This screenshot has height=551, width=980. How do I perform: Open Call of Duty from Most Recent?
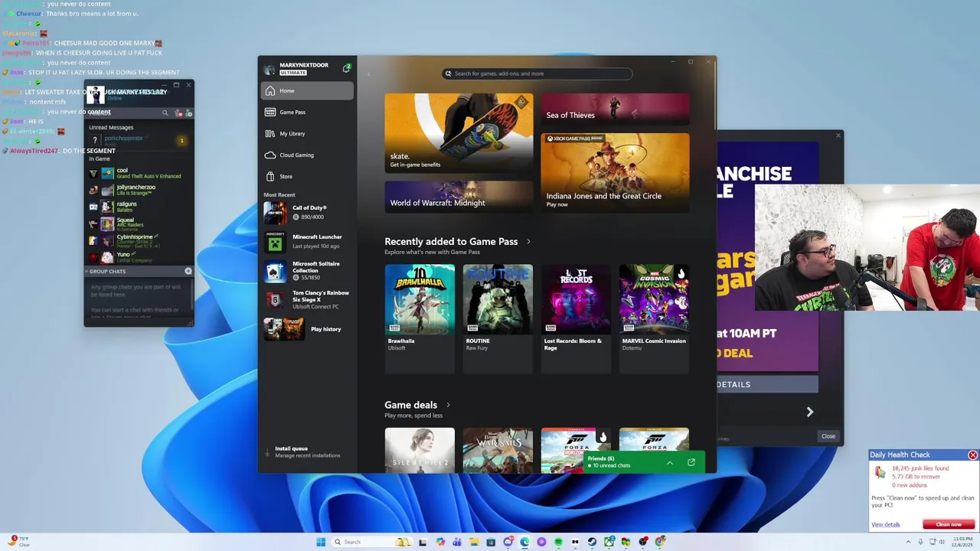tap(308, 212)
